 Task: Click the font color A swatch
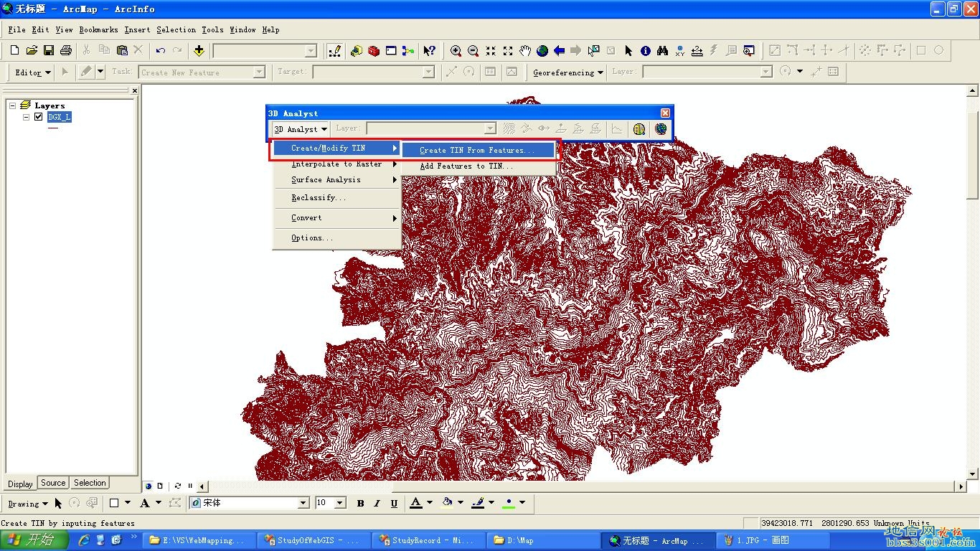point(415,504)
